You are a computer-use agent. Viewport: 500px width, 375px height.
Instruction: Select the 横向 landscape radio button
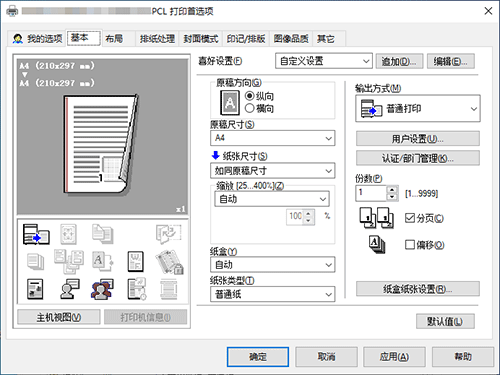pyautogui.click(x=249, y=108)
